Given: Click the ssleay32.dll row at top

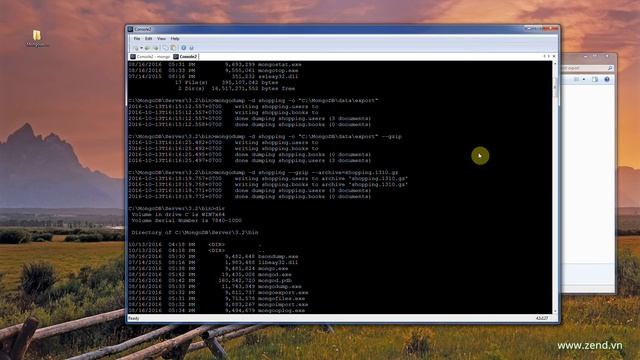Looking at the screenshot, I should (x=213, y=76).
